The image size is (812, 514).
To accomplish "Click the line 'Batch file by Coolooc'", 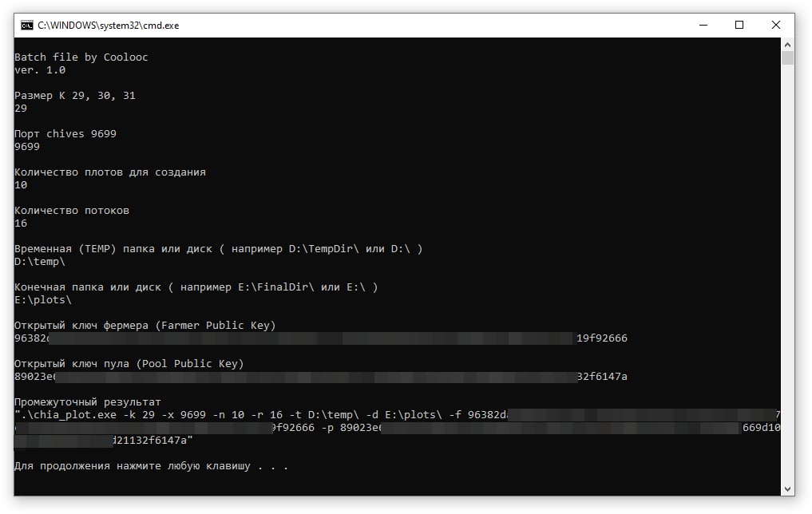I will click(81, 57).
